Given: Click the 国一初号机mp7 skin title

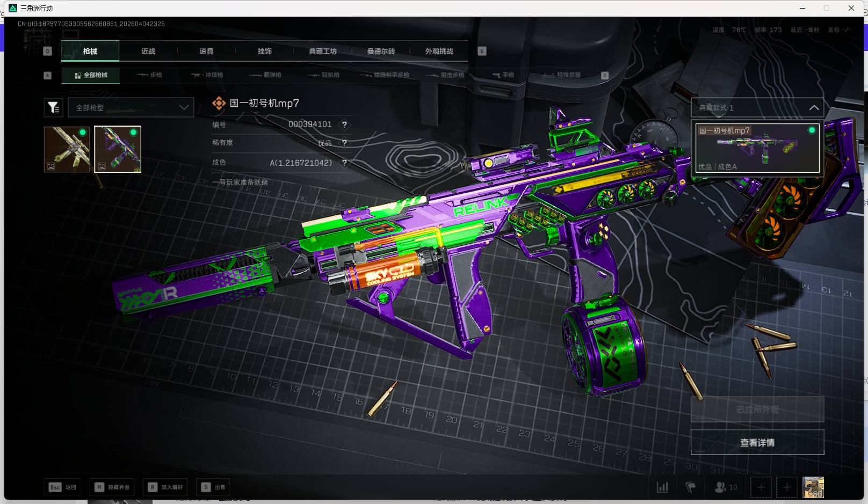Looking at the screenshot, I should point(264,103).
